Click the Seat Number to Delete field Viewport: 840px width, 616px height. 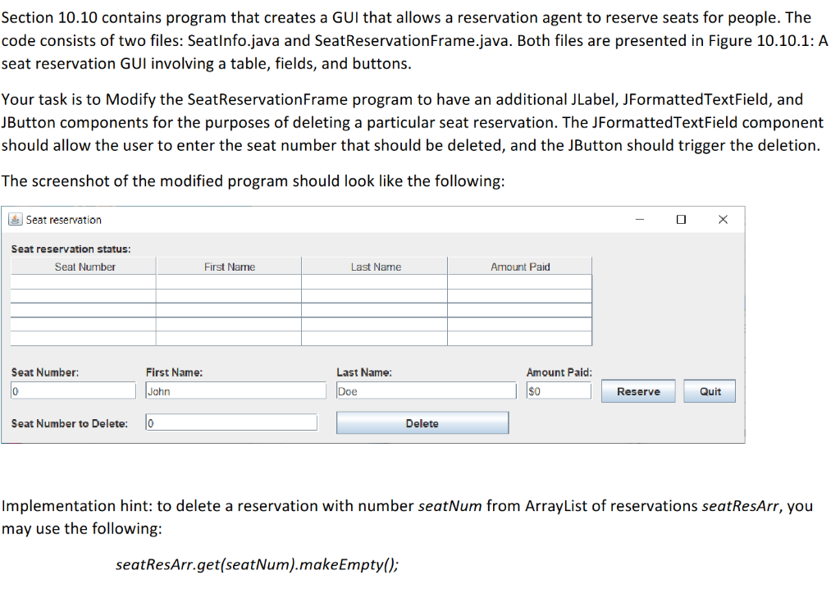click(230, 422)
